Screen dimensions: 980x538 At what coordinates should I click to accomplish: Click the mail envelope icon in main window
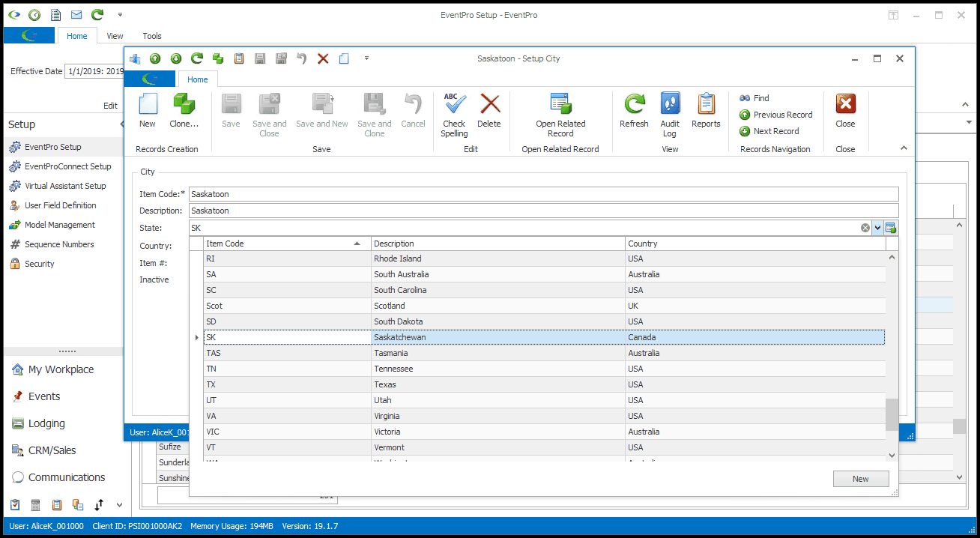coord(76,15)
